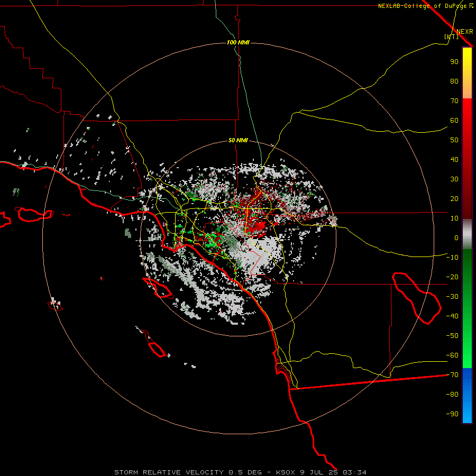Click the positive 60 scale value

[x=454, y=121]
